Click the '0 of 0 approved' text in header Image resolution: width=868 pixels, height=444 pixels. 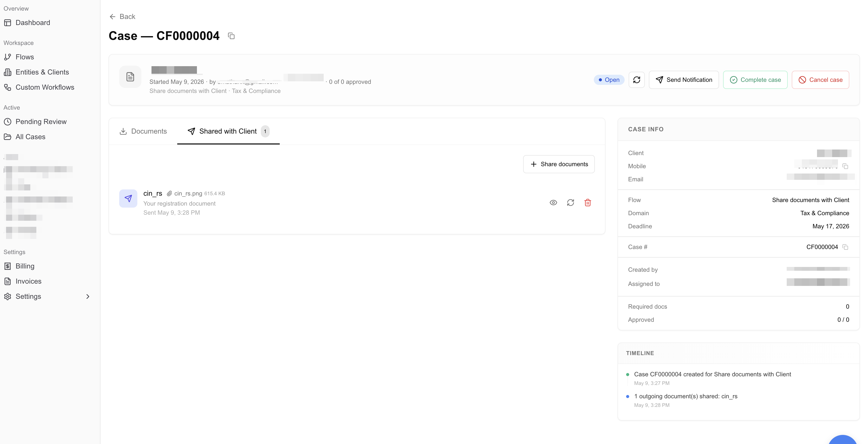[x=350, y=82]
